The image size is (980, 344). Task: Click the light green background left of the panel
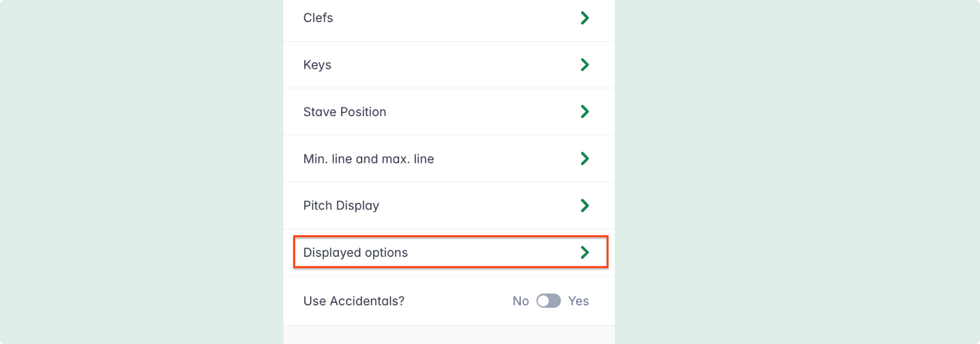click(x=141, y=172)
